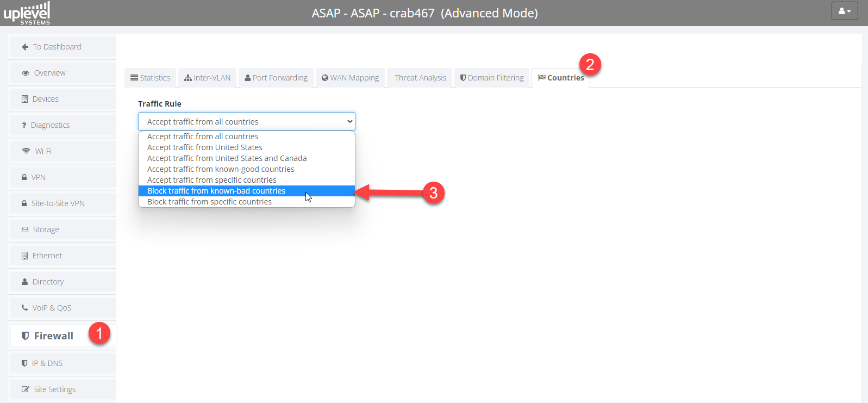This screenshot has width=868, height=403.
Task: Click the Diagnostics question mark icon
Action: pos(24,125)
